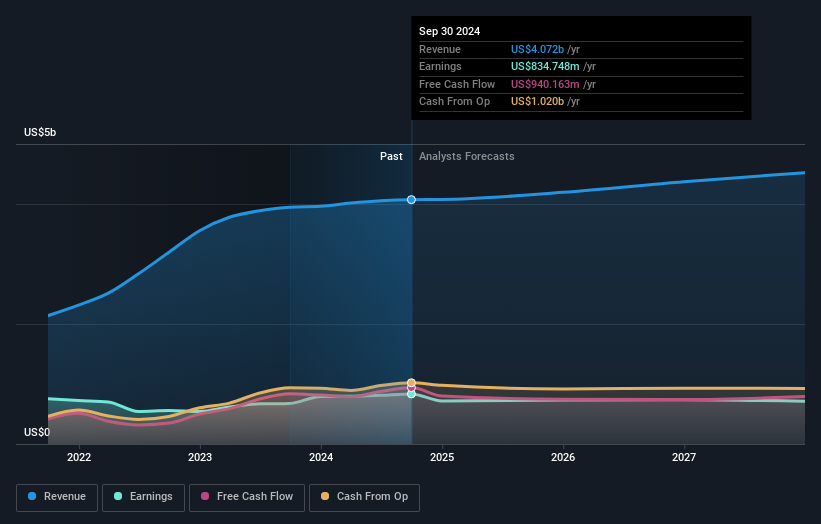Toggle the Free Cash Flow legend button
Screen dimensions: 821x524
(247, 497)
